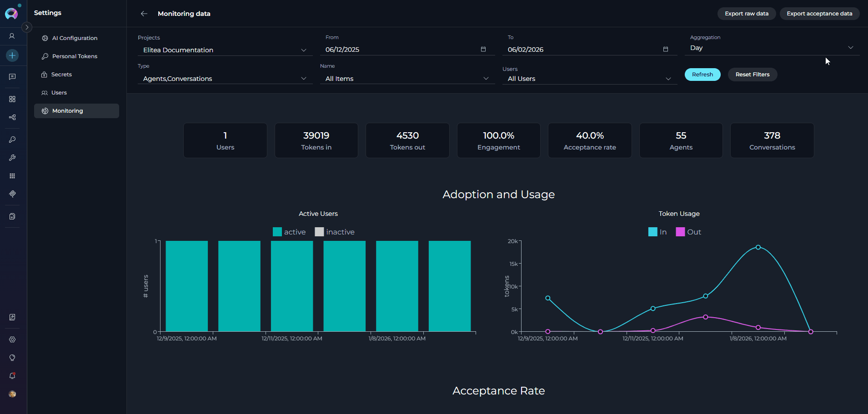868x414 pixels.
Task: Click the In color swatch in Token Usage
Action: pyautogui.click(x=652, y=232)
